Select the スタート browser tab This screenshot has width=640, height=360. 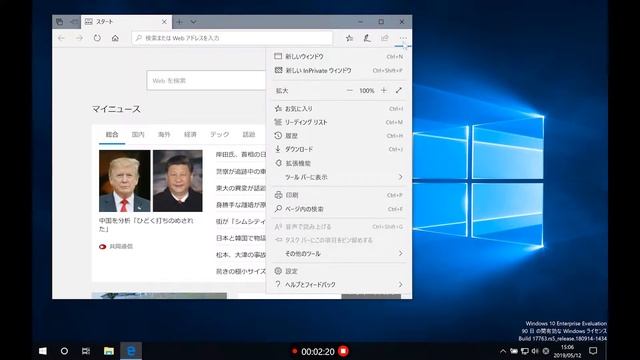click(x=127, y=22)
